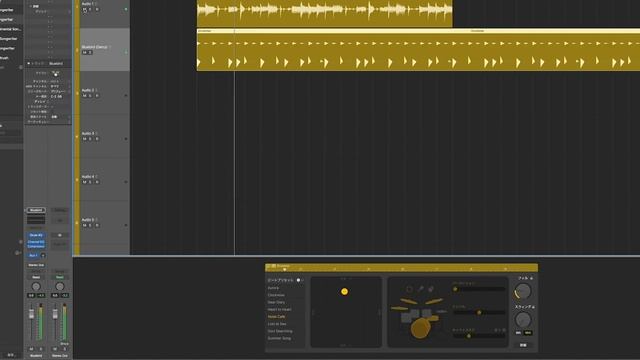Select the Lost at Sea beat preset

pyautogui.click(x=277, y=324)
